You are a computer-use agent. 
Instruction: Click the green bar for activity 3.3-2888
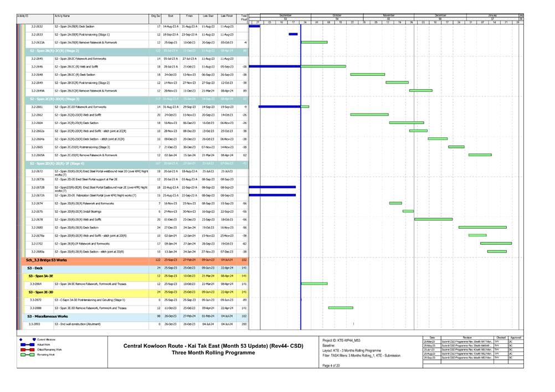[340, 307]
